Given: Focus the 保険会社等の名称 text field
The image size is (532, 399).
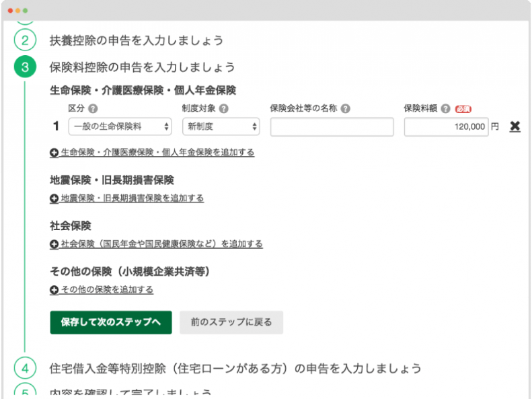Looking at the screenshot, I should coord(332,126).
